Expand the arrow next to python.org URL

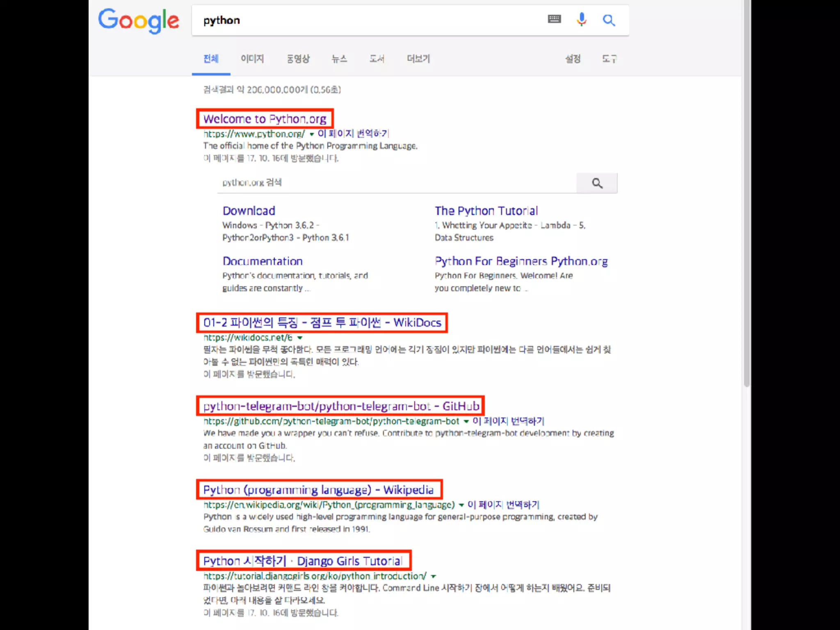(312, 134)
